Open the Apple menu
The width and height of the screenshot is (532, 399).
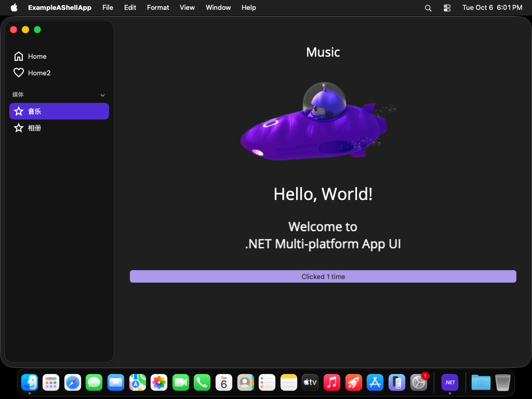click(14, 7)
